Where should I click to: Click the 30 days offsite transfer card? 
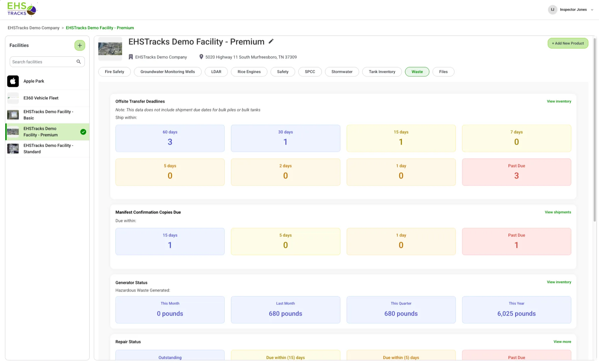[286, 138]
